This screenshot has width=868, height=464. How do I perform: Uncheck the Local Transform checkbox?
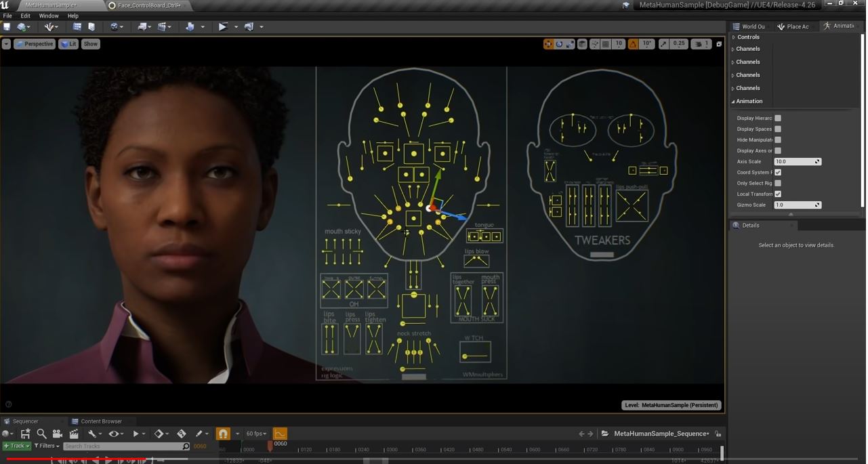pyautogui.click(x=778, y=194)
